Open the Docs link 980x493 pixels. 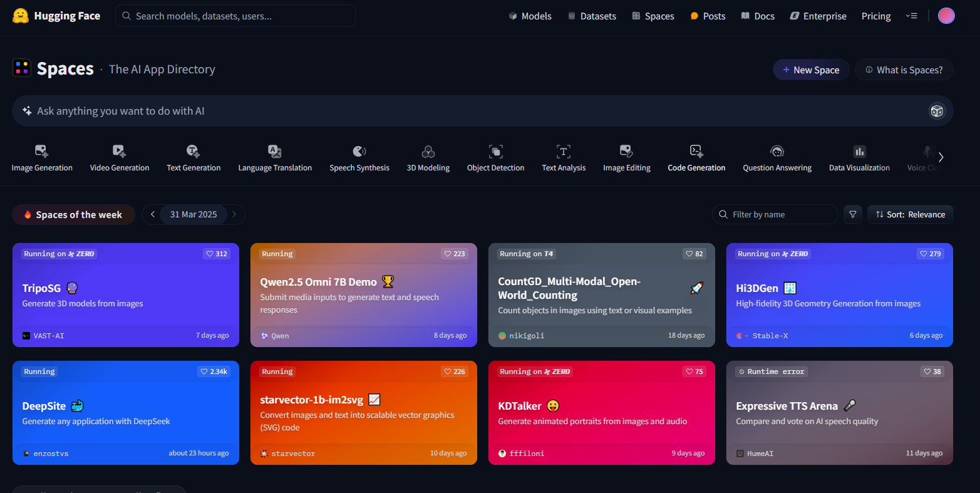click(x=758, y=16)
